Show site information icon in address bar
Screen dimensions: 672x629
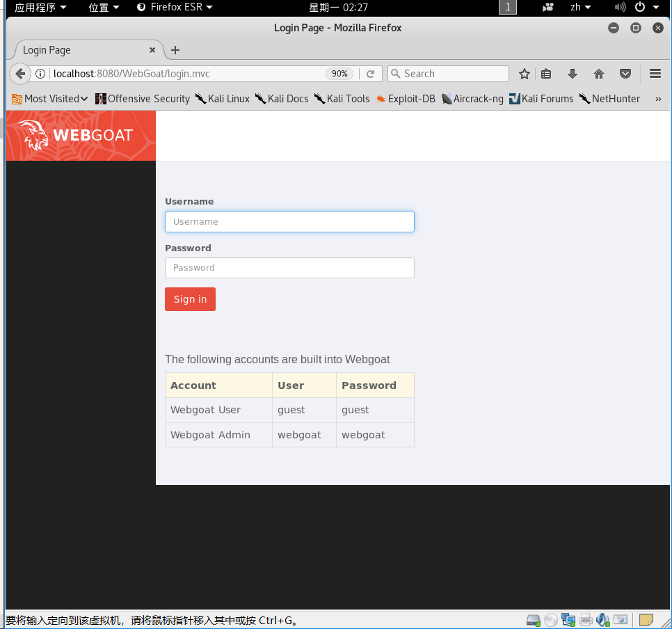click(x=40, y=74)
